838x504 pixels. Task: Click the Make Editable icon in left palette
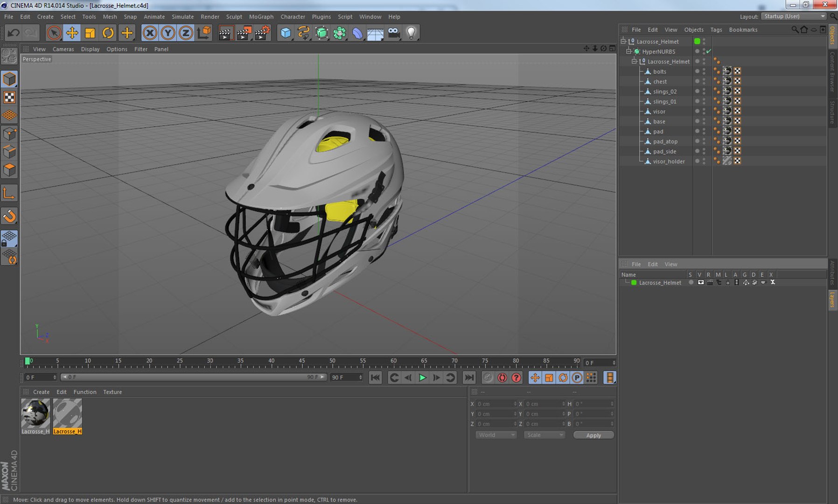[9, 56]
